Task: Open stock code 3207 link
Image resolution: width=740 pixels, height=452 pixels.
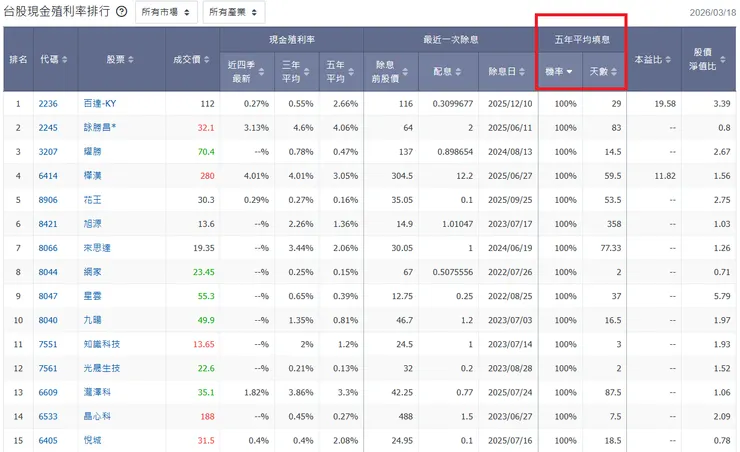Action: click(x=48, y=152)
